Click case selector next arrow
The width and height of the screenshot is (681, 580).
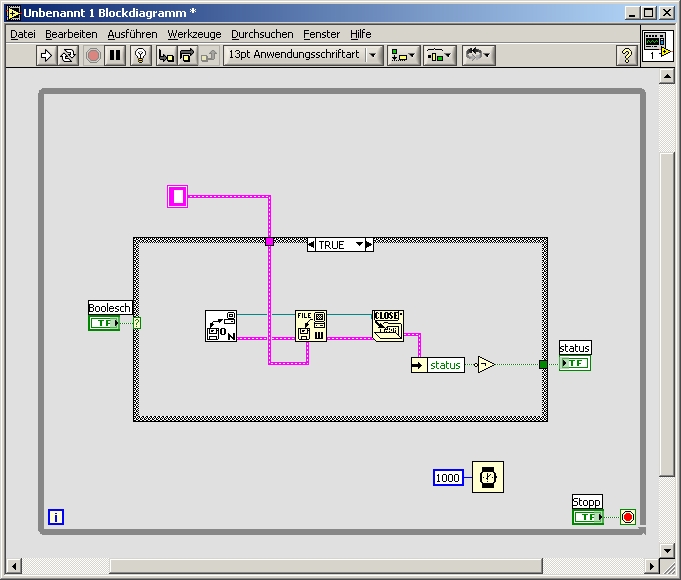click(369, 245)
